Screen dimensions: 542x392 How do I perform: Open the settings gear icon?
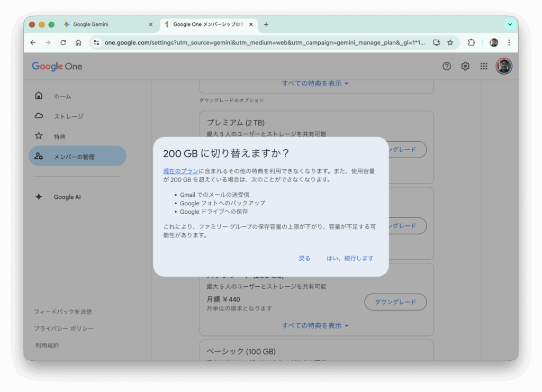coord(465,66)
